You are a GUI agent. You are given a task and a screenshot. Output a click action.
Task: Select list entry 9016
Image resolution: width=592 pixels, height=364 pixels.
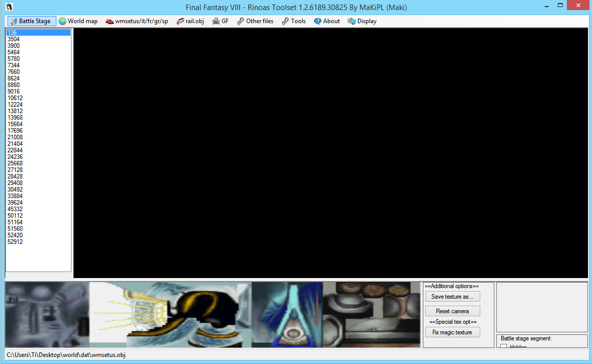click(38, 92)
